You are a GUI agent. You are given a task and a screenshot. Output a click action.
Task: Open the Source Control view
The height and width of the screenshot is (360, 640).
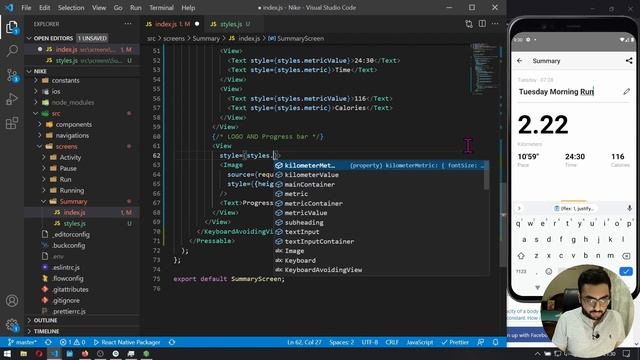(12, 76)
